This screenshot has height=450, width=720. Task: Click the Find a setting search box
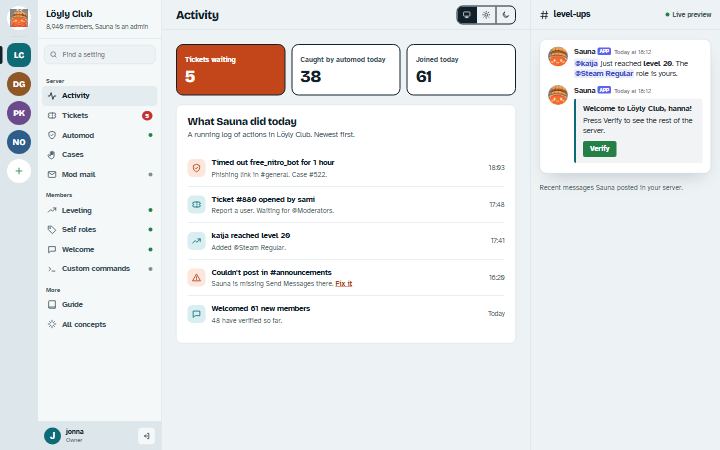(x=100, y=54)
